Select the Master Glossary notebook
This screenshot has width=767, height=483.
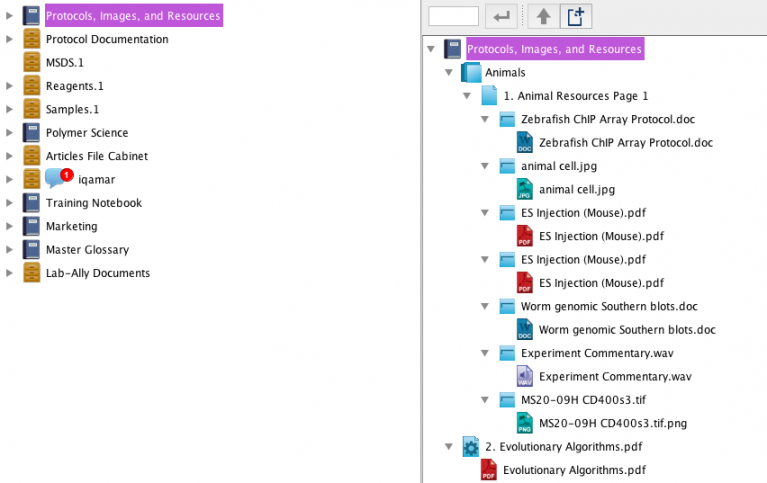click(87, 250)
